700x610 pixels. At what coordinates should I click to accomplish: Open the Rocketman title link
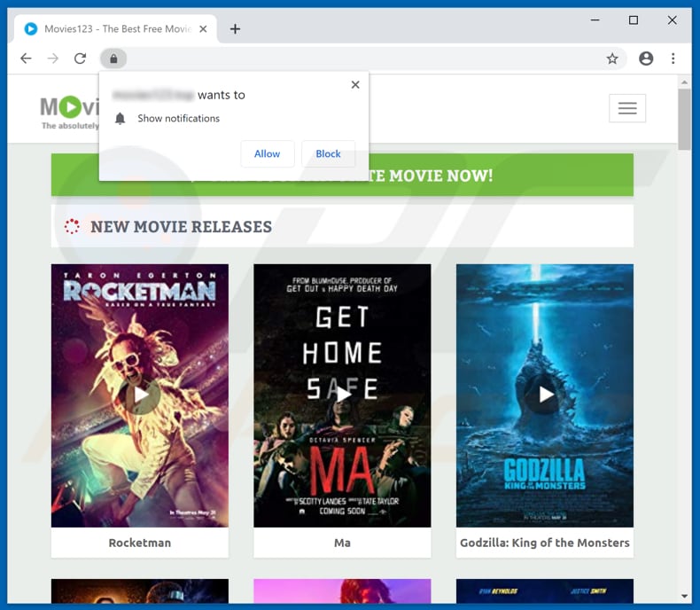tap(140, 543)
